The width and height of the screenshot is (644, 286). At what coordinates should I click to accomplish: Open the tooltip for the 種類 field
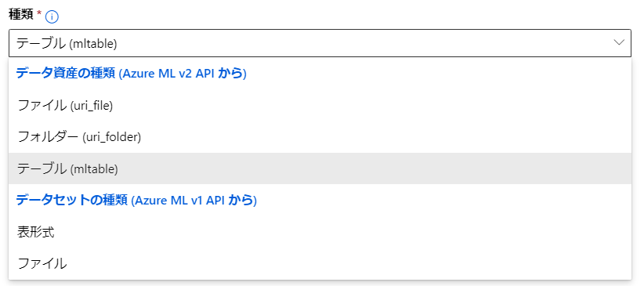[52, 17]
